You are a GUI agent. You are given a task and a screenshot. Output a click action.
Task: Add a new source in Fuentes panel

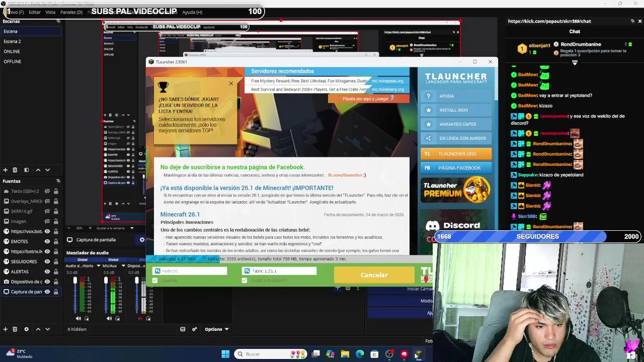[5, 329]
